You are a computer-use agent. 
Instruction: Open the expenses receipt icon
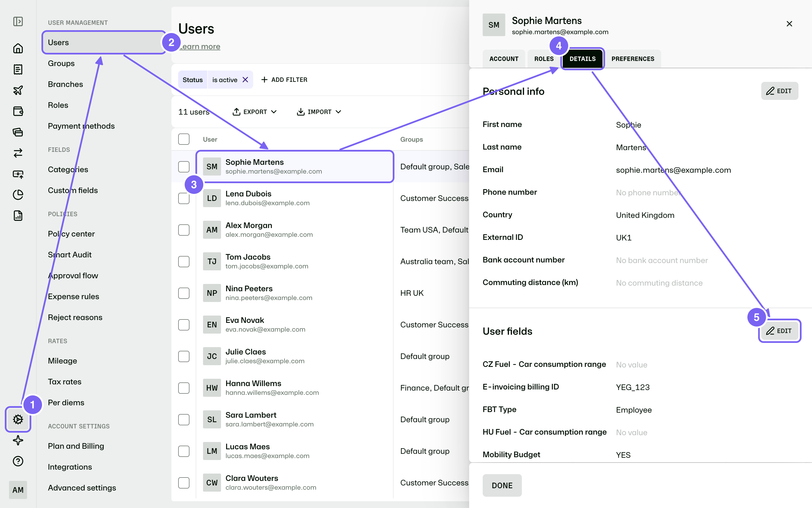pos(18,69)
